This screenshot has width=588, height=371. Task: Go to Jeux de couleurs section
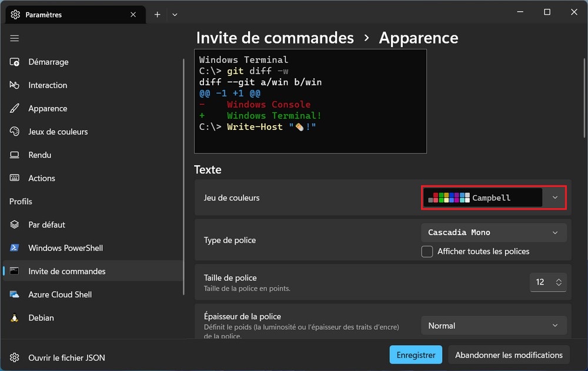(x=58, y=132)
